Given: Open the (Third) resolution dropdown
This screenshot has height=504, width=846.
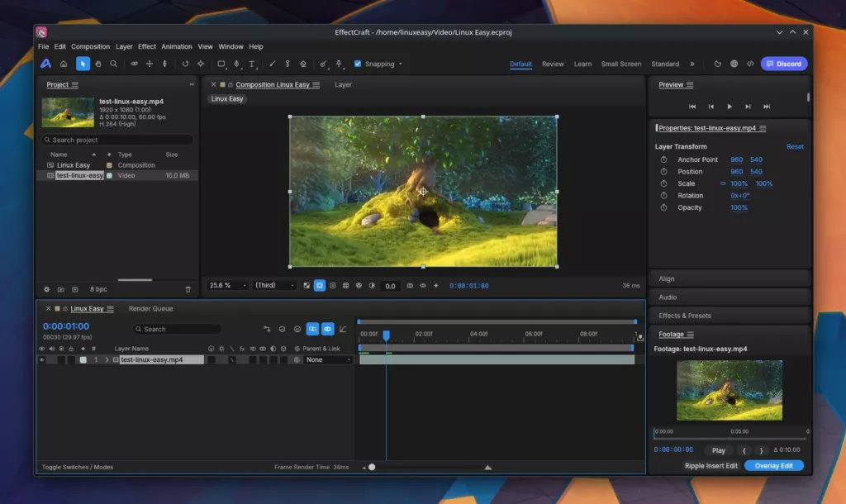Looking at the screenshot, I should point(274,285).
